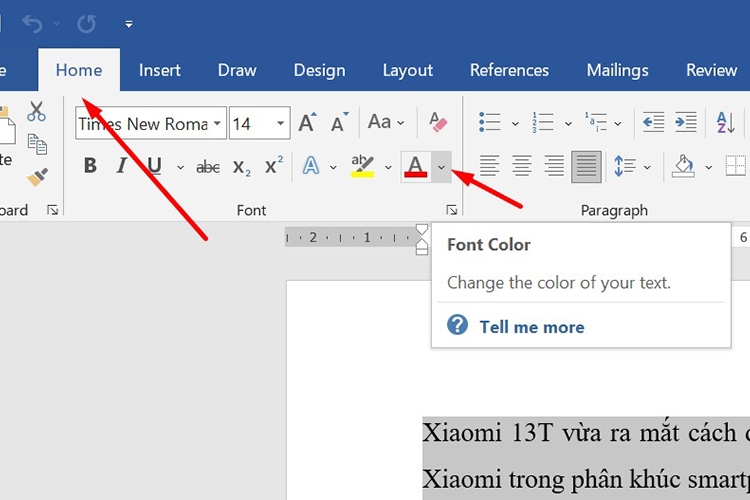The height and width of the screenshot is (500, 750).
Task: Open Font group dialog launcher
Action: click(452, 210)
